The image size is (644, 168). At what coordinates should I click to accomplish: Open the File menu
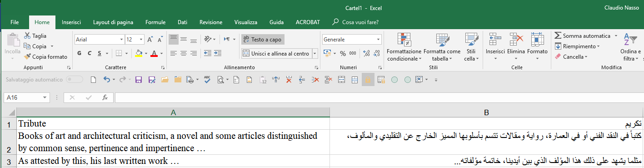[15, 22]
